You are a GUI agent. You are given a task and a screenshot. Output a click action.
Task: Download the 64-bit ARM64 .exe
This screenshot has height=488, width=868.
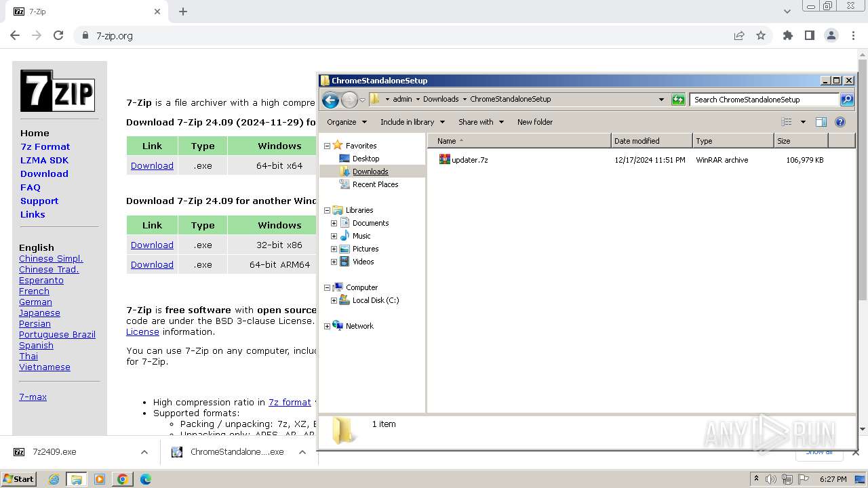pos(152,264)
